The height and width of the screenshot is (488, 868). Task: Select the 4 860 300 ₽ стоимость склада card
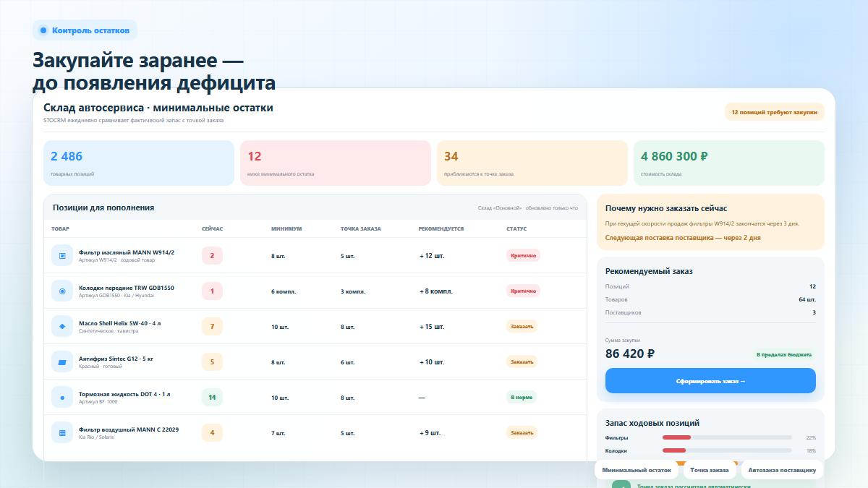[729, 163]
